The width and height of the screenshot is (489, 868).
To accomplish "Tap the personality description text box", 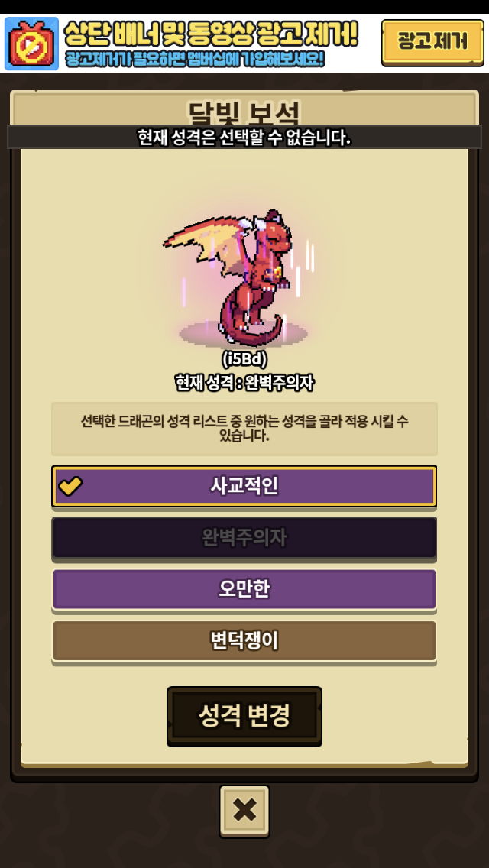I will (244, 429).
